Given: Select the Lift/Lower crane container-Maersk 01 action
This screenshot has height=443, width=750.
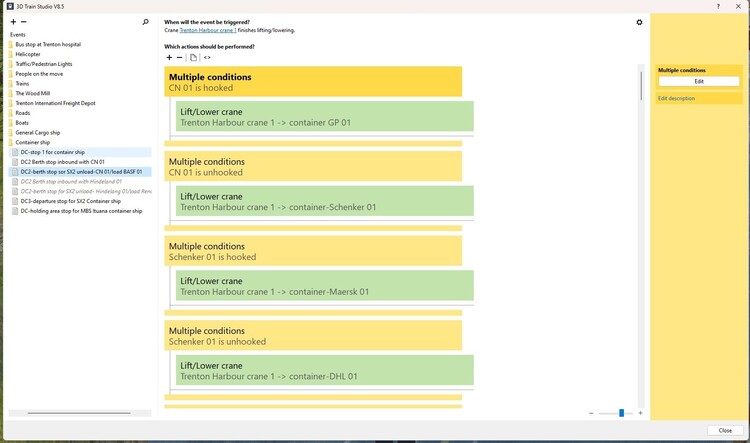Looking at the screenshot, I should 325,286.
